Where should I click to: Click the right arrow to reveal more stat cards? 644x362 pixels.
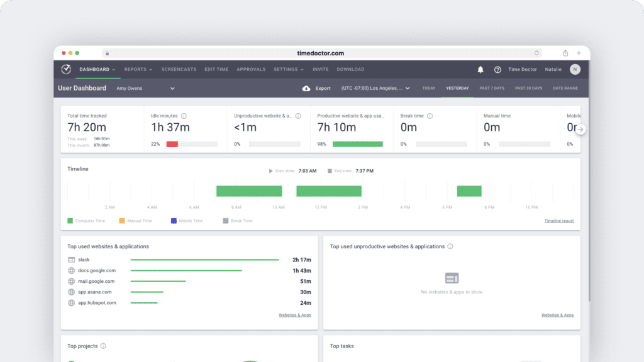point(580,128)
